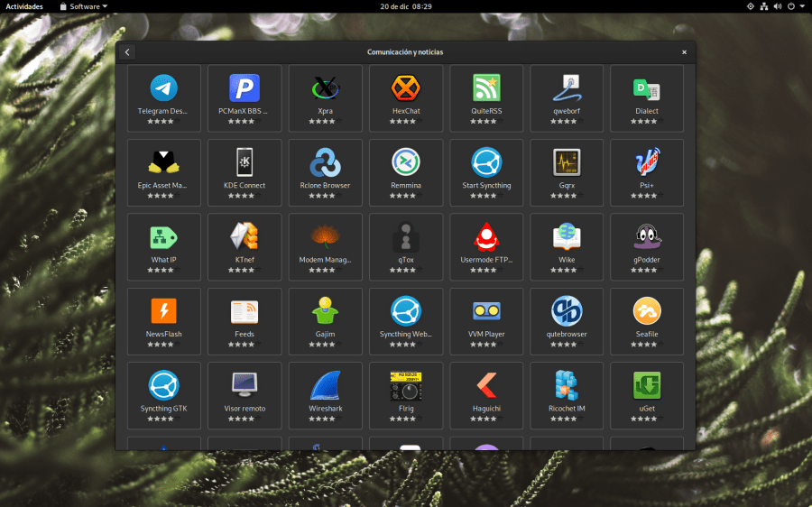
Task: Open the clock calendar at 20 de dic
Action: click(x=405, y=6)
